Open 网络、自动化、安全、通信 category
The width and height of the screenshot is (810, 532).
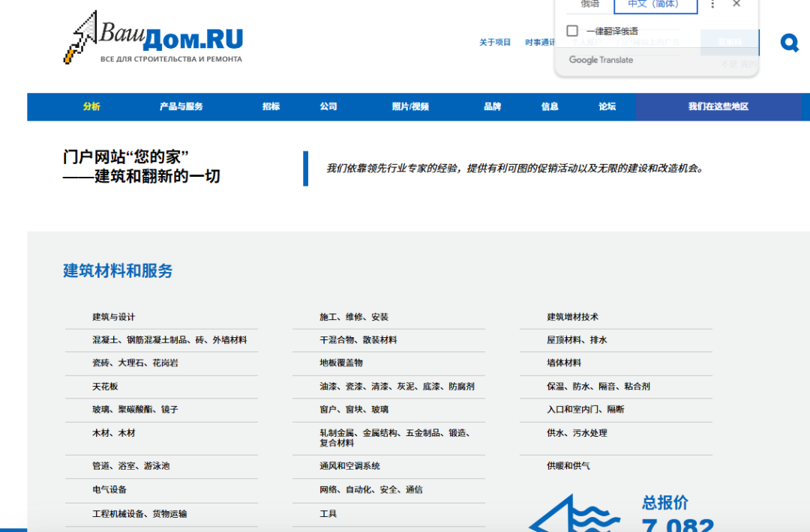pos(371,490)
